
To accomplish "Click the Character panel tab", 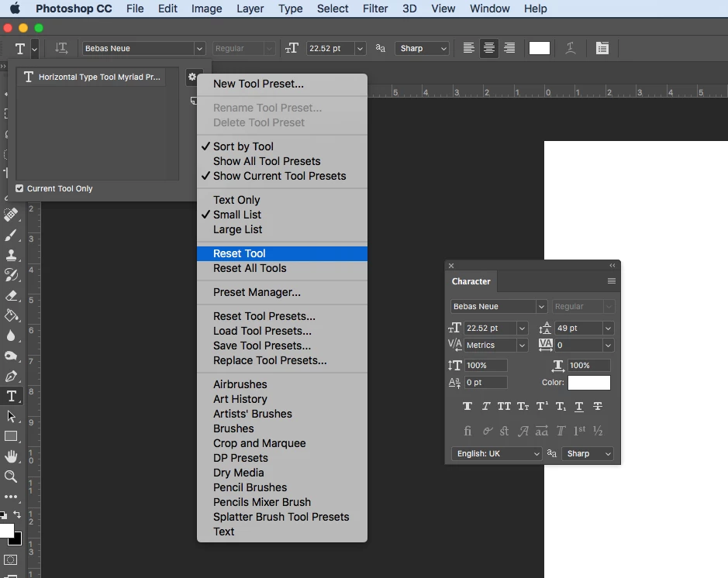I will tap(471, 281).
